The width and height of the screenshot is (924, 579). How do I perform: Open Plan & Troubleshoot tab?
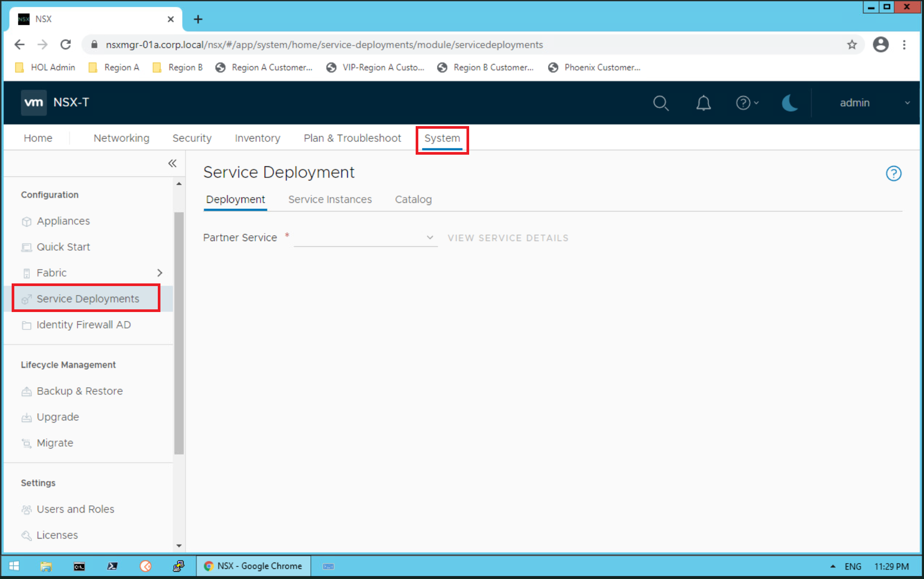tap(352, 138)
